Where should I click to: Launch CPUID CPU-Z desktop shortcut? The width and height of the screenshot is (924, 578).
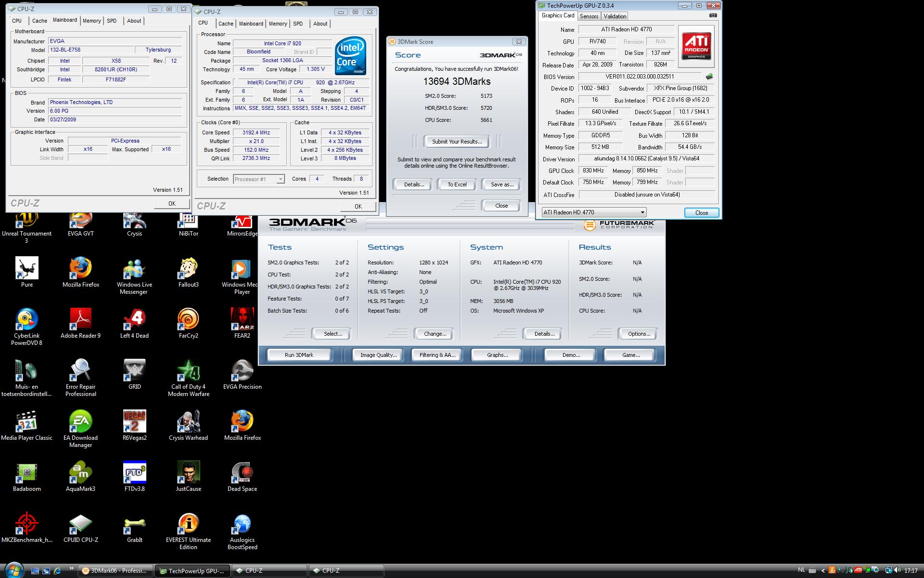81,527
